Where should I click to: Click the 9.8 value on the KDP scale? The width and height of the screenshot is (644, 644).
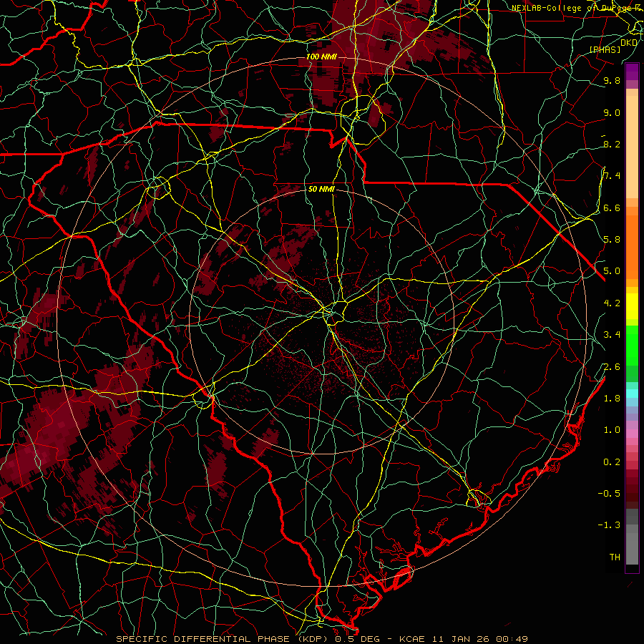612,80
